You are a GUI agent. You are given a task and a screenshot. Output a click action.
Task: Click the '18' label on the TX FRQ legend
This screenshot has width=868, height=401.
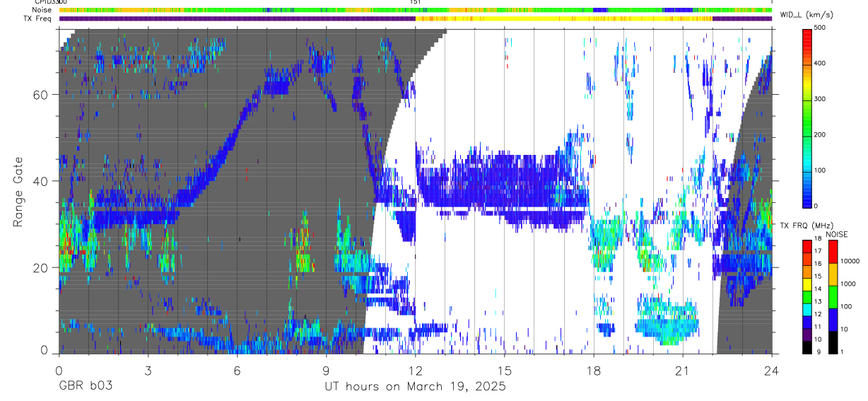coord(818,239)
